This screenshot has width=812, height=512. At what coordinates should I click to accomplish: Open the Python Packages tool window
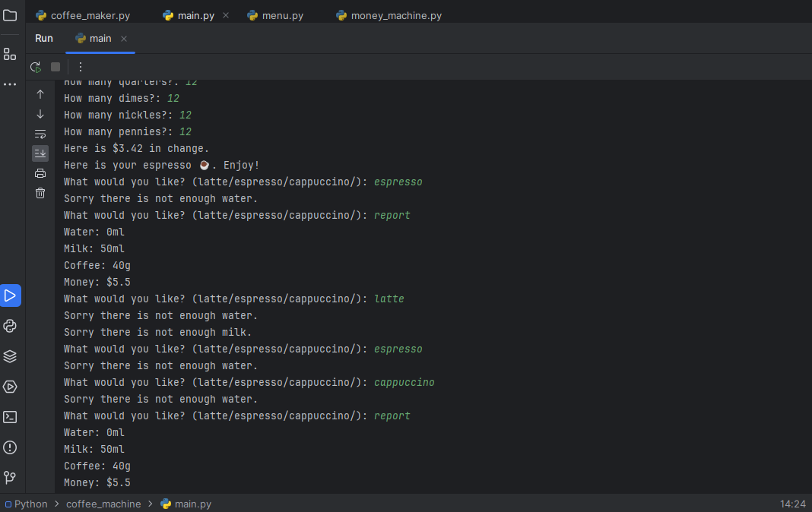(x=10, y=356)
